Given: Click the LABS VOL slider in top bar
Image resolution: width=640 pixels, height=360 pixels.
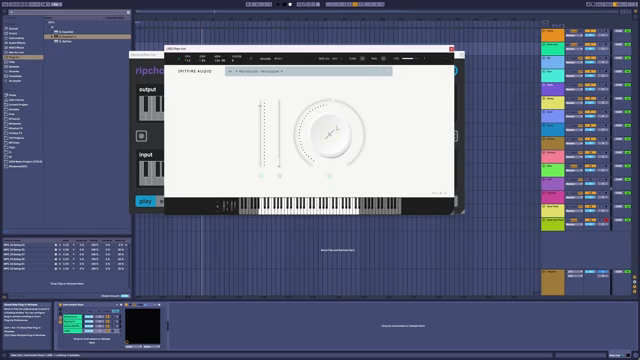Looking at the screenshot, I should pyautogui.click(x=410, y=59).
